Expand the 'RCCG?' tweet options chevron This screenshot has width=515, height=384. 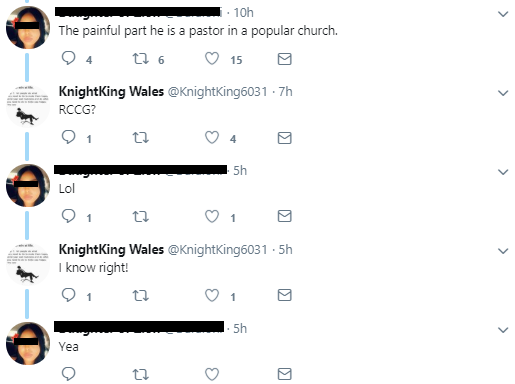(x=503, y=93)
